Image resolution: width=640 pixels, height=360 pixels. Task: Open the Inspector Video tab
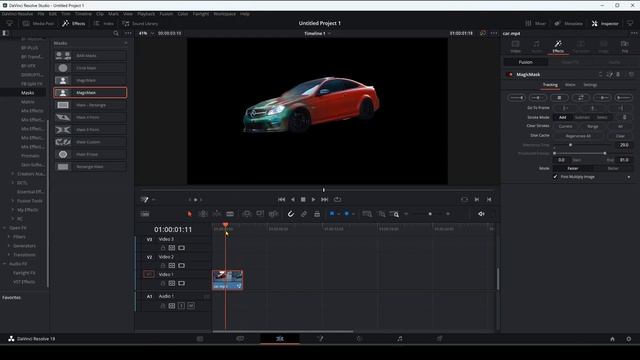[516, 47]
